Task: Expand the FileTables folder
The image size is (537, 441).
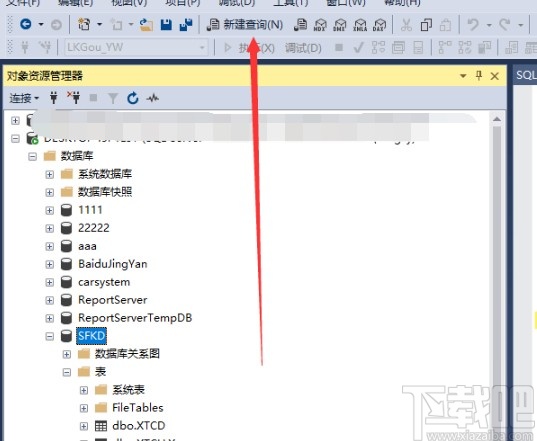Action: pos(84,408)
